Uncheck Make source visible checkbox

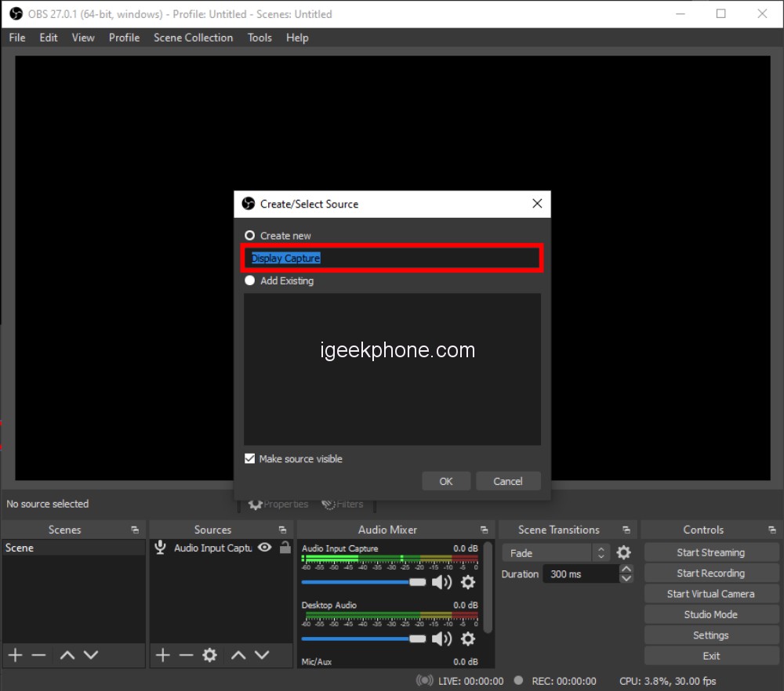250,459
